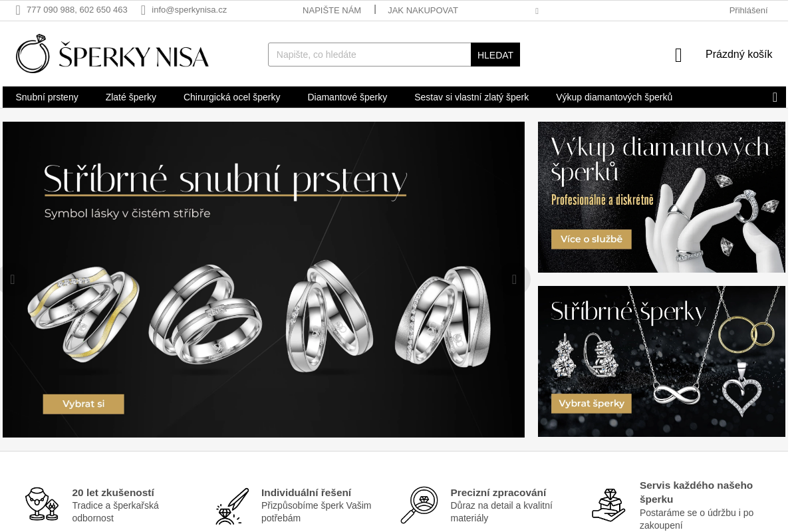
Task: Open the Snubní prsteny menu
Action: pyautogui.click(x=47, y=97)
